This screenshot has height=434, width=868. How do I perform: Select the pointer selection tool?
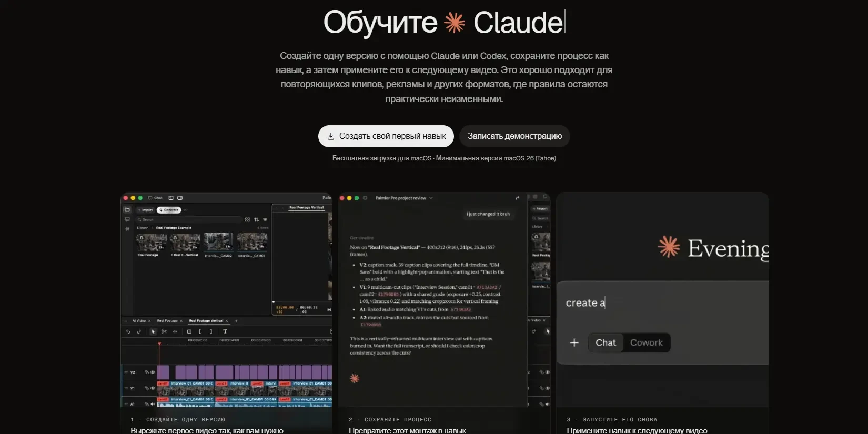pyautogui.click(x=153, y=332)
